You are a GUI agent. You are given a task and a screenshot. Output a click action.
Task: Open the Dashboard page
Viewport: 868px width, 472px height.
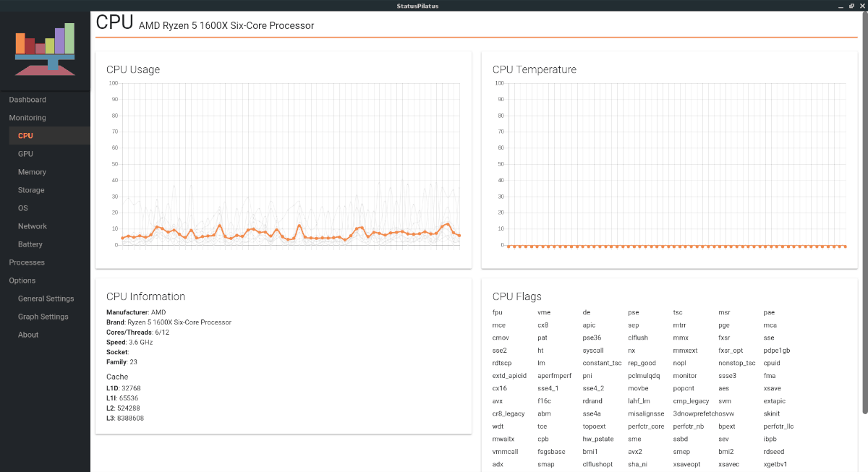(29, 99)
